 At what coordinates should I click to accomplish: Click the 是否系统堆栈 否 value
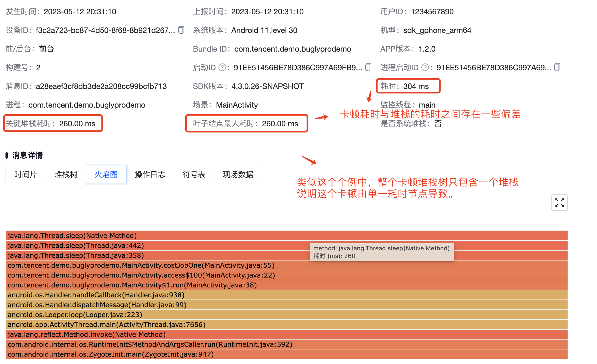438,124
